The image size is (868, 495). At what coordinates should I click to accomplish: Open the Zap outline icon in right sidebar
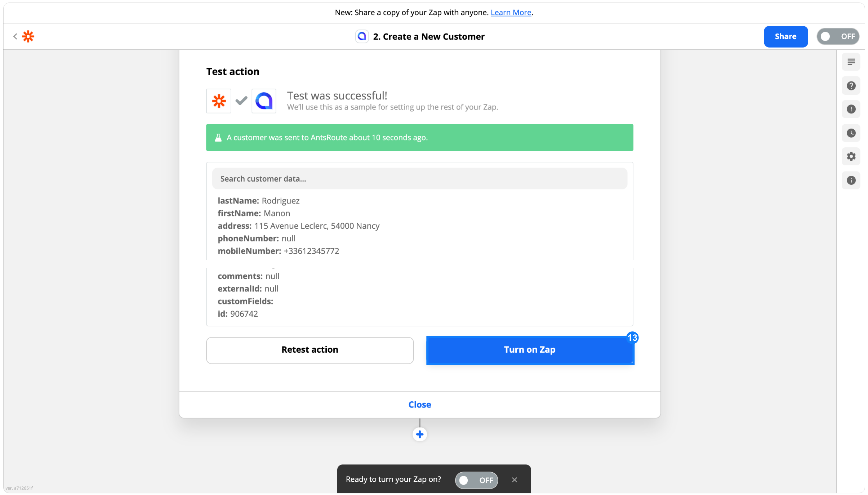pyautogui.click(x=851, y=62)
